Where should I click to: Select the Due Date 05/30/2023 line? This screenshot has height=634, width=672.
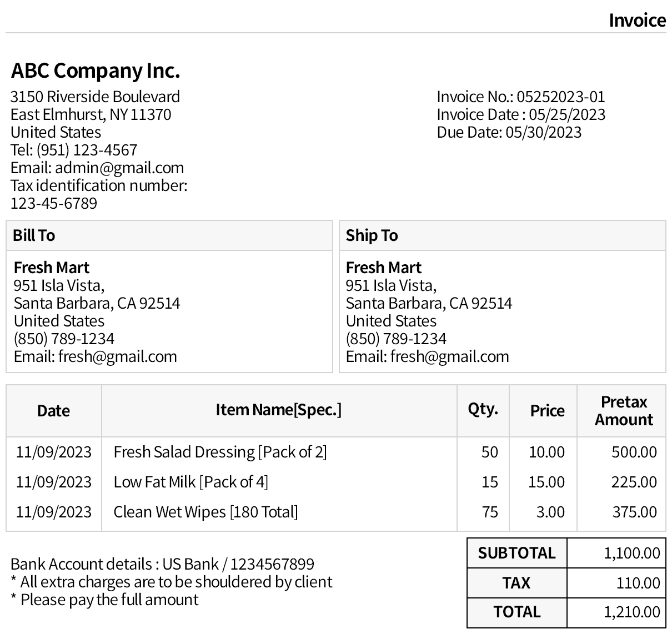click(509, 132)
